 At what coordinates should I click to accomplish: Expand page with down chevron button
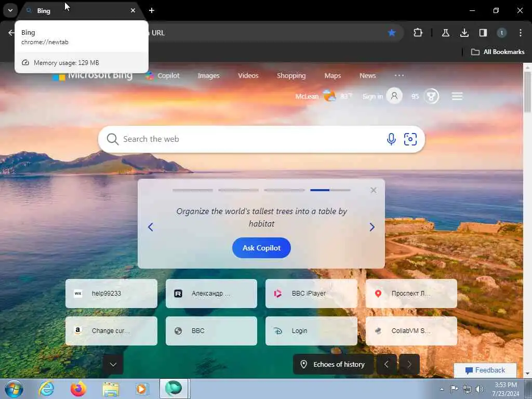tap(113, 364)
